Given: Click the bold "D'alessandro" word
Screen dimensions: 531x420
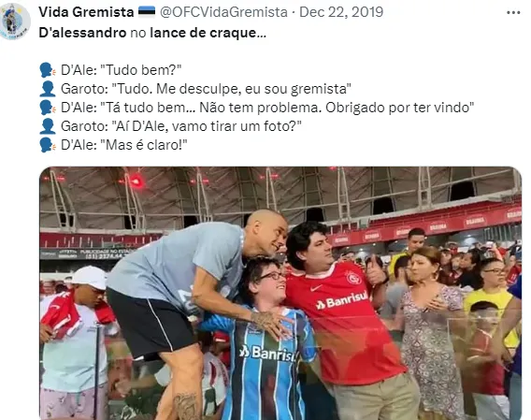Looking at the screenshot, I should pyautogui.click(x=82, y=33).
